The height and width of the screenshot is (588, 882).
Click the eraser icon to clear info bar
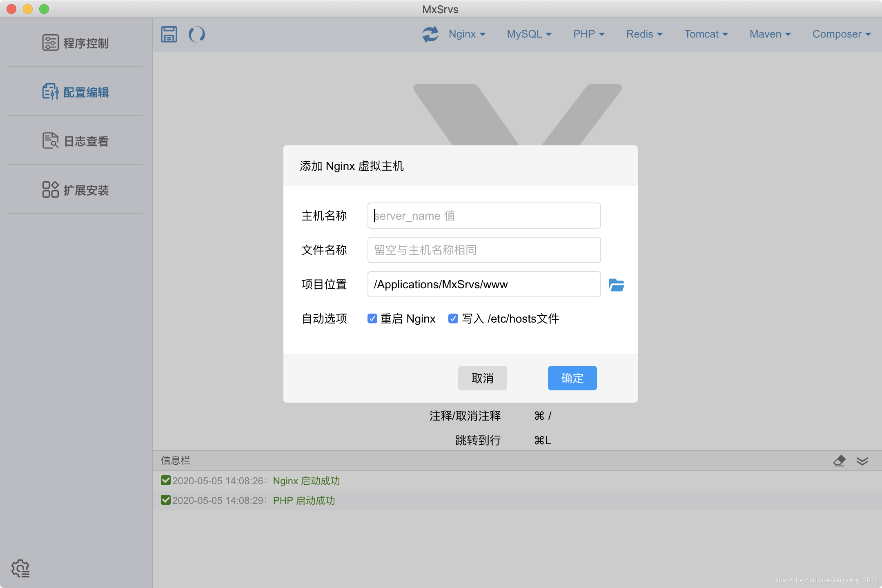[839, 461]
